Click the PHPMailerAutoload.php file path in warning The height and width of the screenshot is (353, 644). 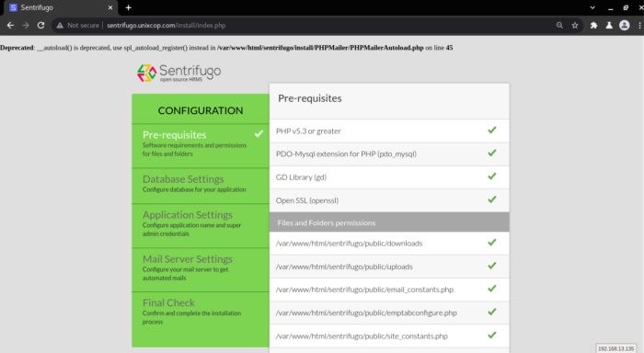pos(320,48)
